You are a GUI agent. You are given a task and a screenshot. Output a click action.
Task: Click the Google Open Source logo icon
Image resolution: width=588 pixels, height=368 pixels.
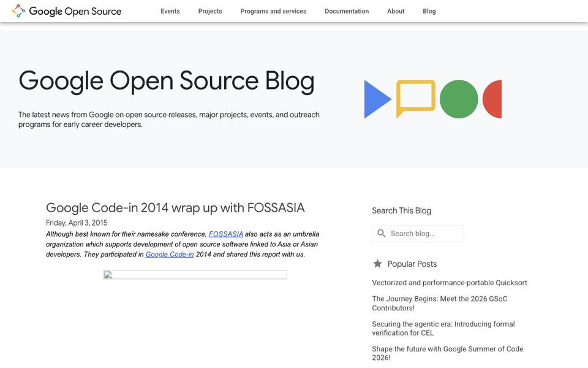pos(18,11)
